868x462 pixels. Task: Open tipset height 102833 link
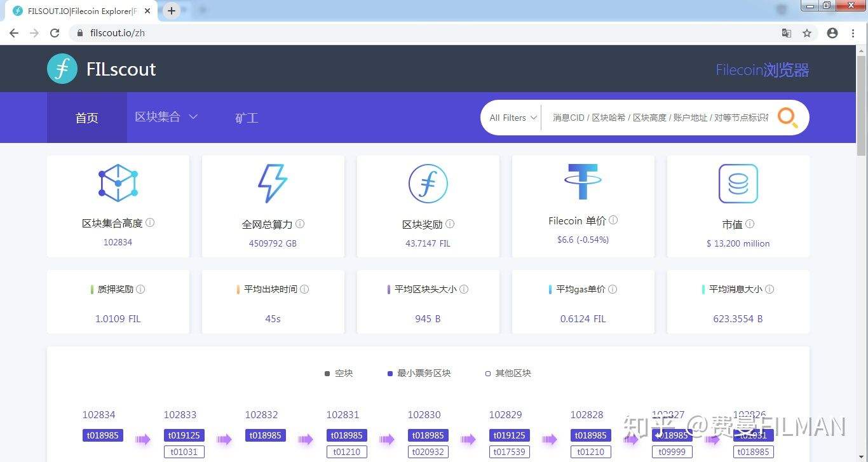[180, 415]
